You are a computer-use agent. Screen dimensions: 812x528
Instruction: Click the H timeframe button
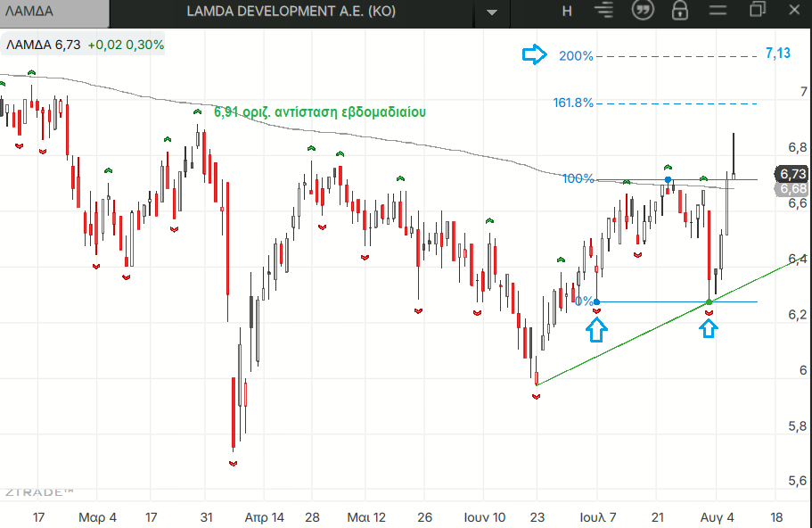[567, 11]
